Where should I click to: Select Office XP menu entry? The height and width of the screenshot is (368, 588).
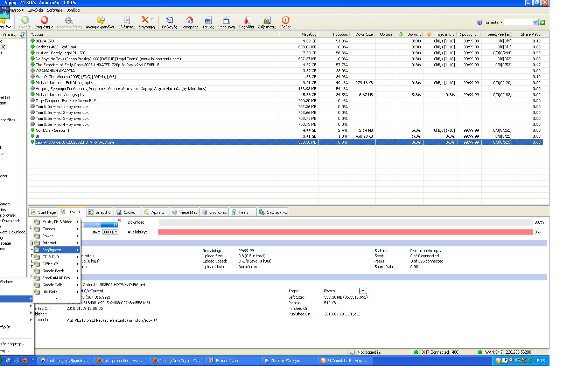click(57, 264)
